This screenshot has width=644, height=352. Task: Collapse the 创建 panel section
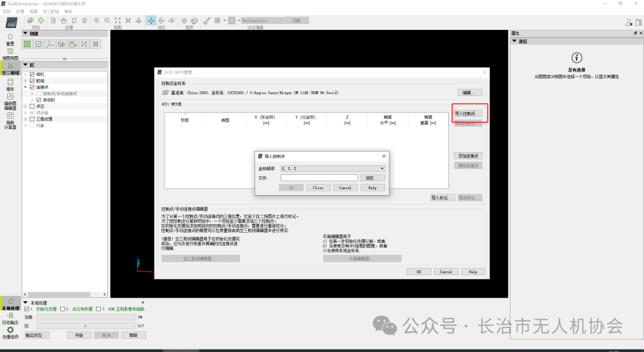click(26, 33)
